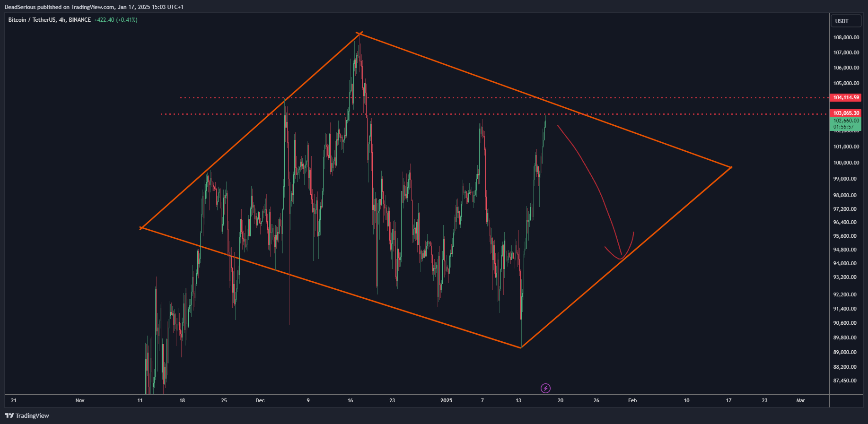
Task: Click the 88,200.00 price axis label
Action: (845, 367)
